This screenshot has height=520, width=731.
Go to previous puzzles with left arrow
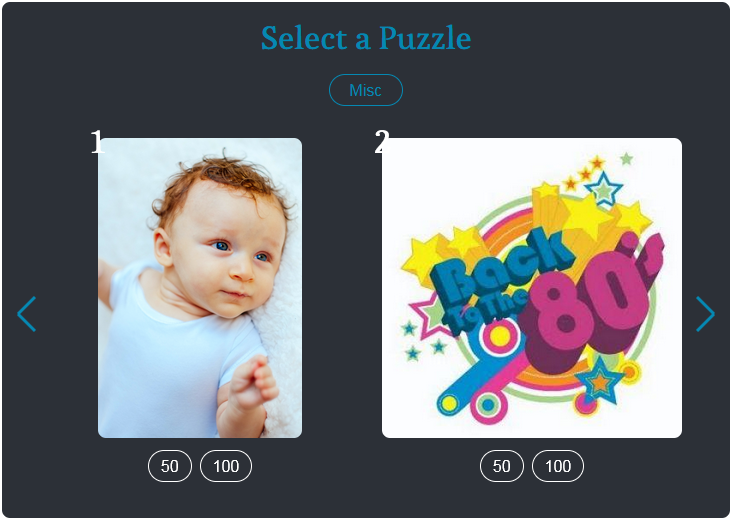click(27, 314)
